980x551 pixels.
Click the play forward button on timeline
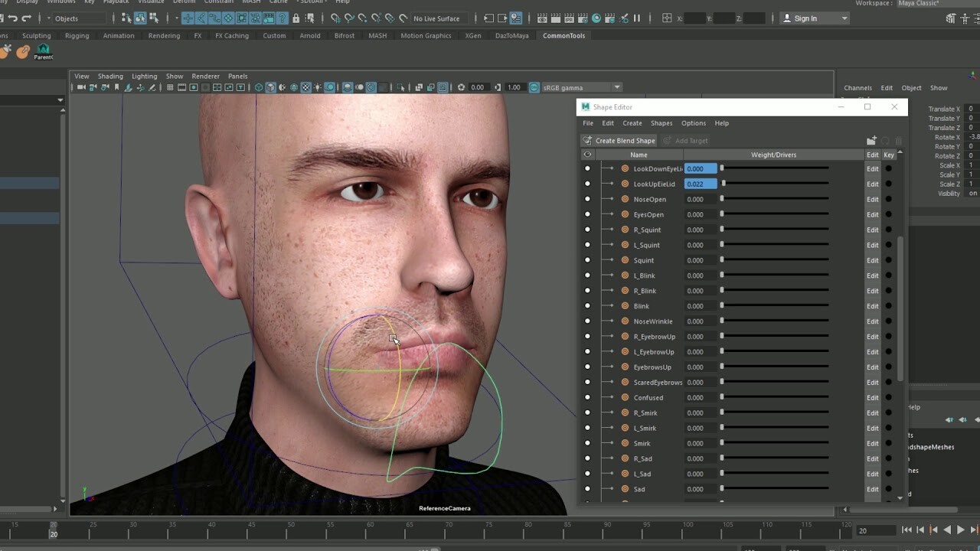coord(961,530)
